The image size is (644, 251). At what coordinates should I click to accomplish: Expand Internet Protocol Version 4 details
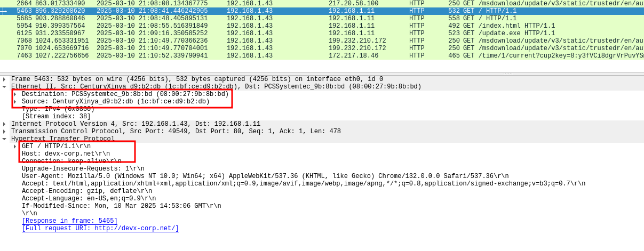pyautogui.click(x=4, y=124)
